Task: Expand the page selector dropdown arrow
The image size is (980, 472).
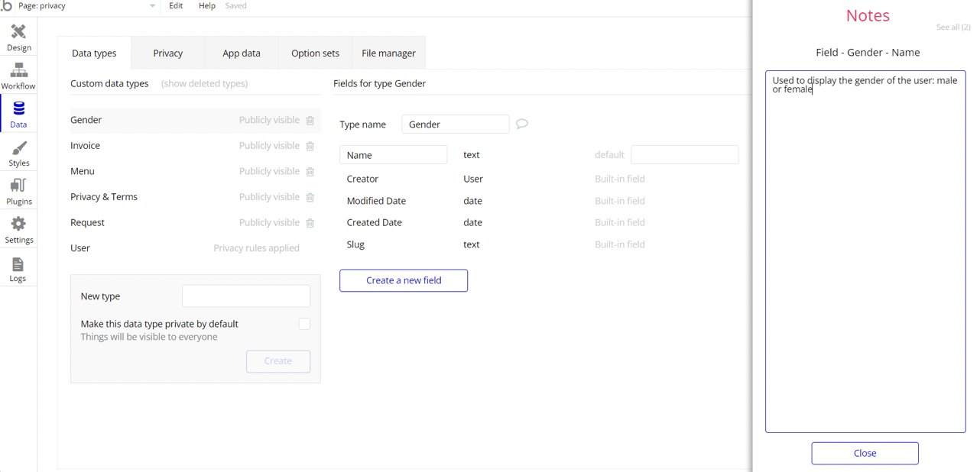Action: [152, 6]
